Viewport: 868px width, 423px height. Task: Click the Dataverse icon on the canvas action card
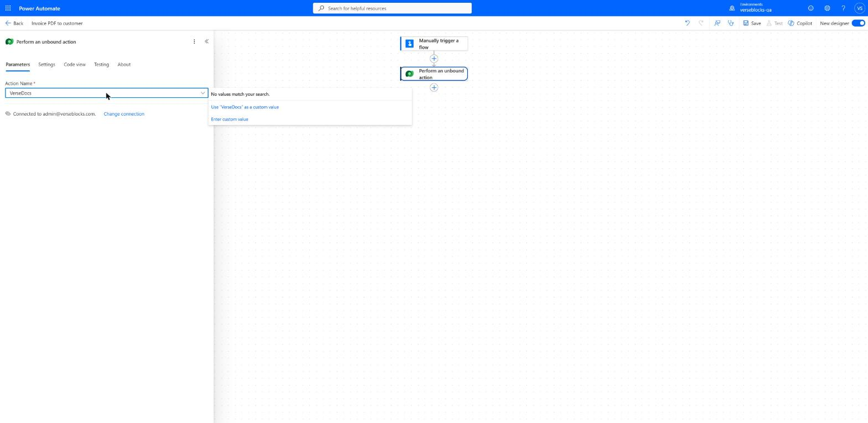[410, 74]
